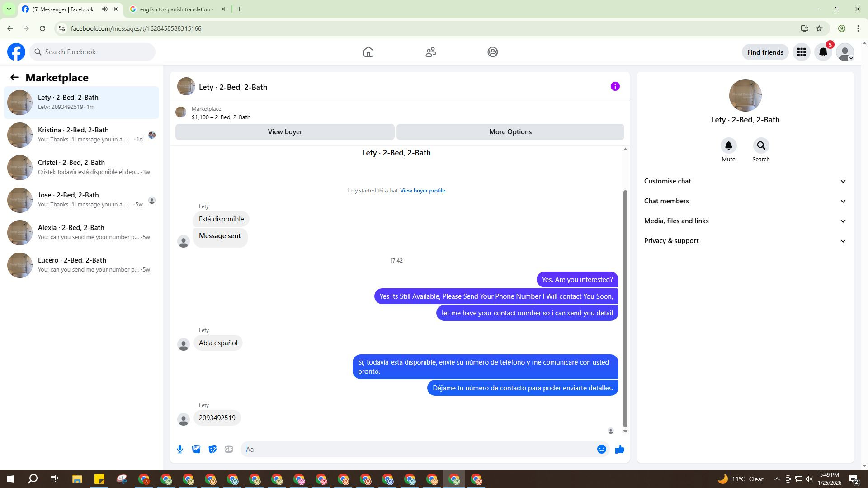Open the Windows Start menu
This screenshot has height=488, width=868.
(11, 479)
